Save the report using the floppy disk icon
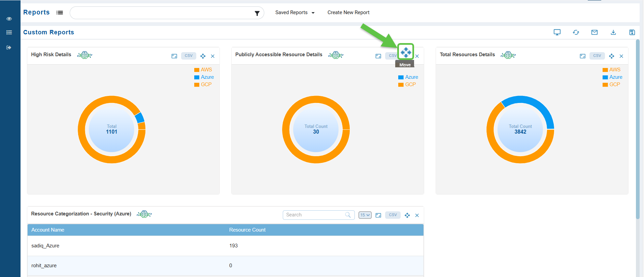 coord(632,32)
